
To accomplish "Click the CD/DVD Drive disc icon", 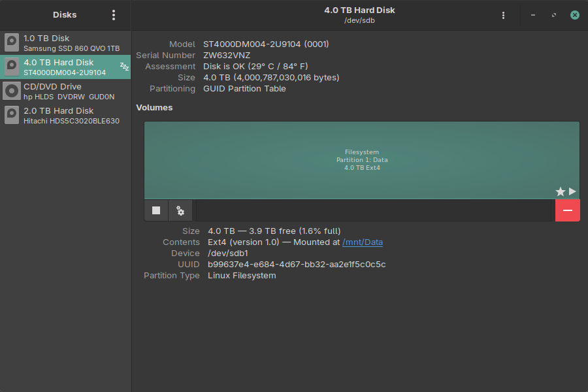I will point(12,91).
